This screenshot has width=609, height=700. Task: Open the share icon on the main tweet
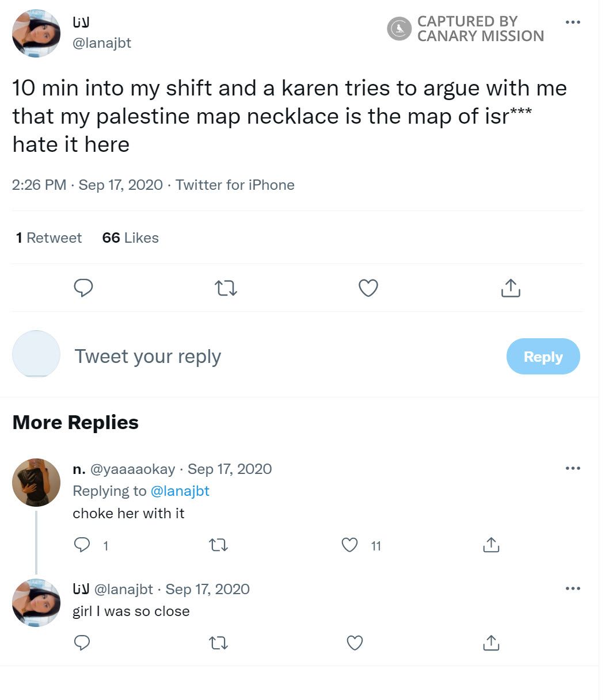[x=510, y=288]
